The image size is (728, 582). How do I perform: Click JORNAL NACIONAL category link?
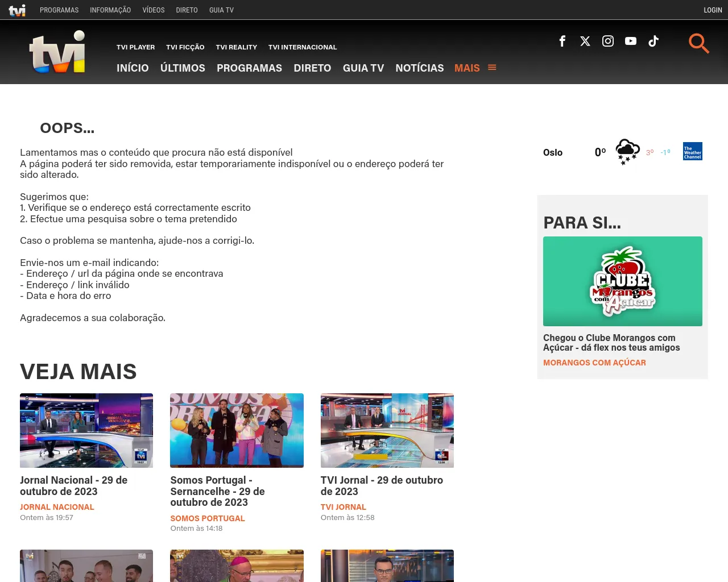pyautogui.click(x=57, y=507)
